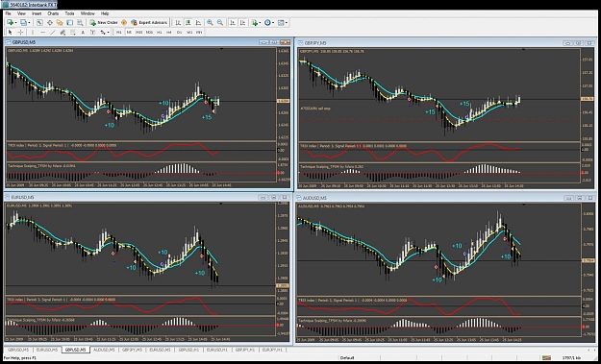This screenshot has height=364, width=601.
Task: Open the Strategy Tester icon
Action: point(80,23)
